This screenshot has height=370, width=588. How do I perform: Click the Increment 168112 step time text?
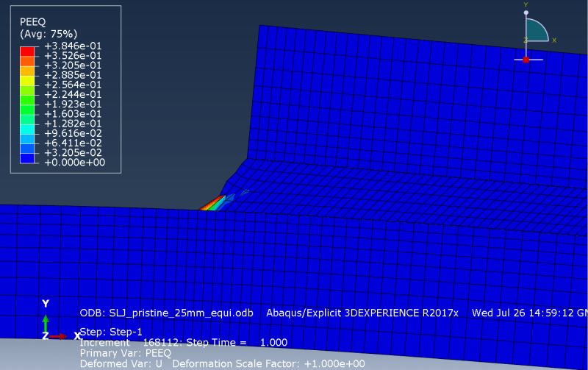click(184, 342)
